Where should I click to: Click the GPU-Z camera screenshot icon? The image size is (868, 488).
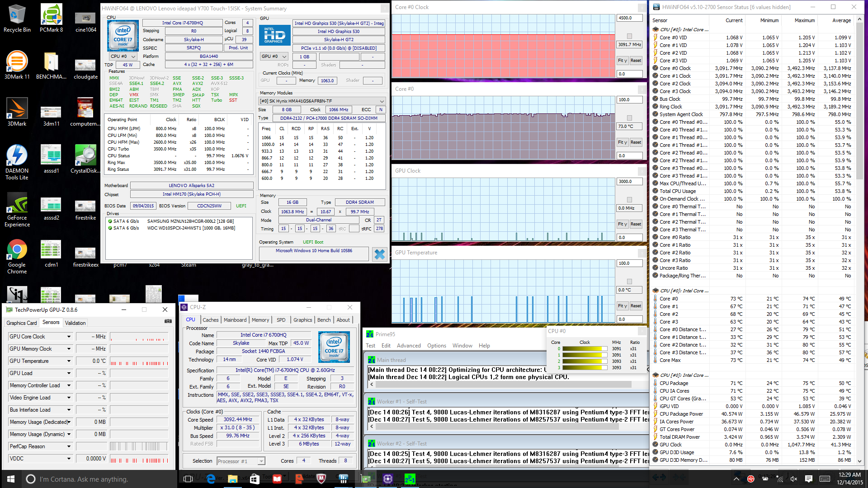pyautogui.click(x=168, y=321)
